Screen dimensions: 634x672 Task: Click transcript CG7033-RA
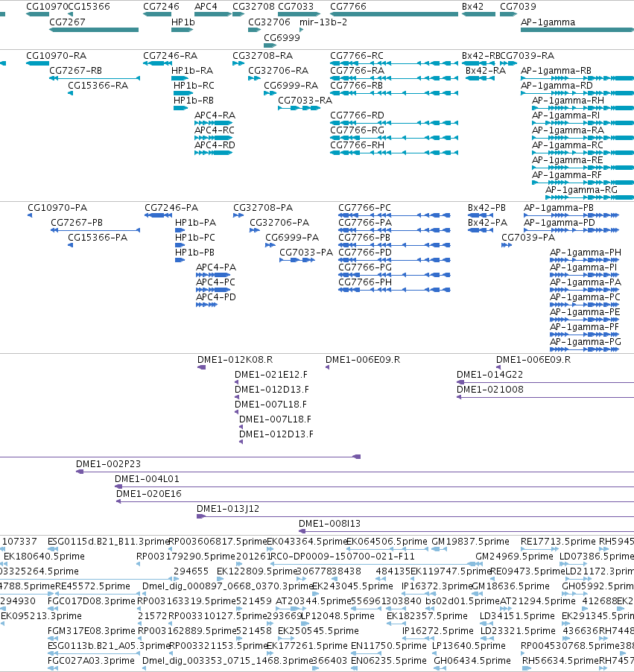pyautogui.click(x=305, y=101)
